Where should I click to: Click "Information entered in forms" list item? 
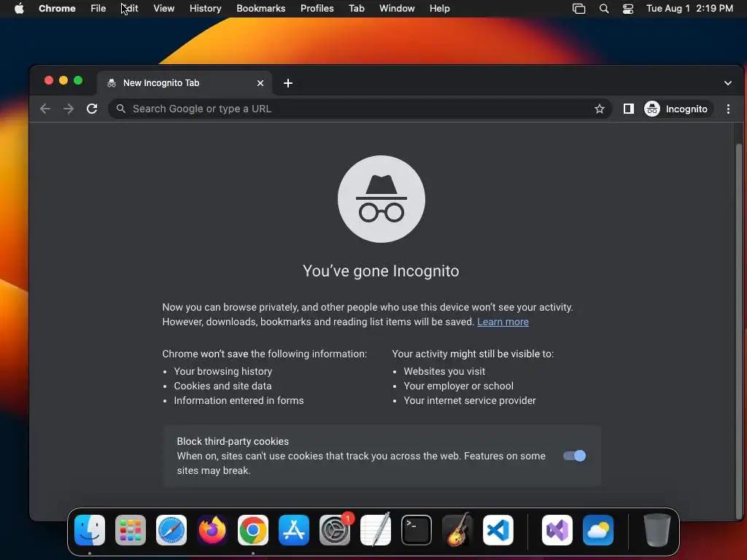[239, 400]
